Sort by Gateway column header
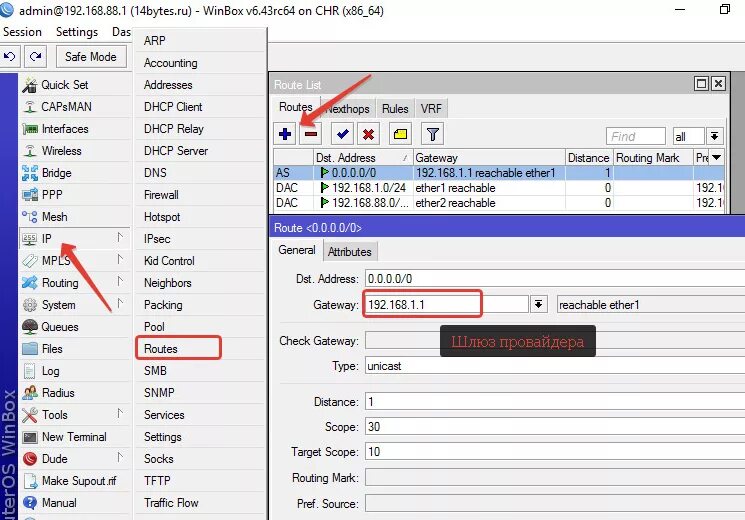The height and width of the screenshot is (520, 745). tap(489, 157)
